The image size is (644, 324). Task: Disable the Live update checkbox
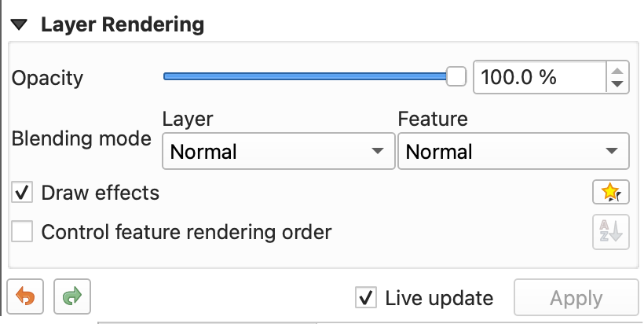coord(366,298)
